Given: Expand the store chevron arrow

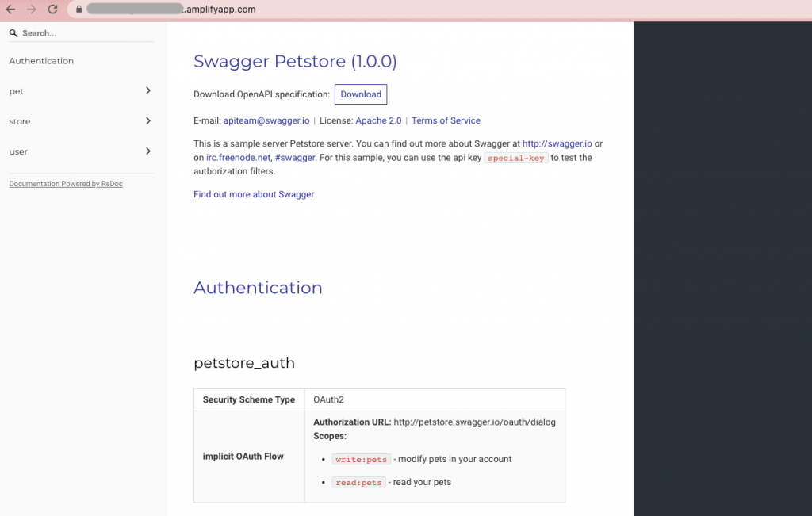Looking at the screenshot, I should click(148, 120).
